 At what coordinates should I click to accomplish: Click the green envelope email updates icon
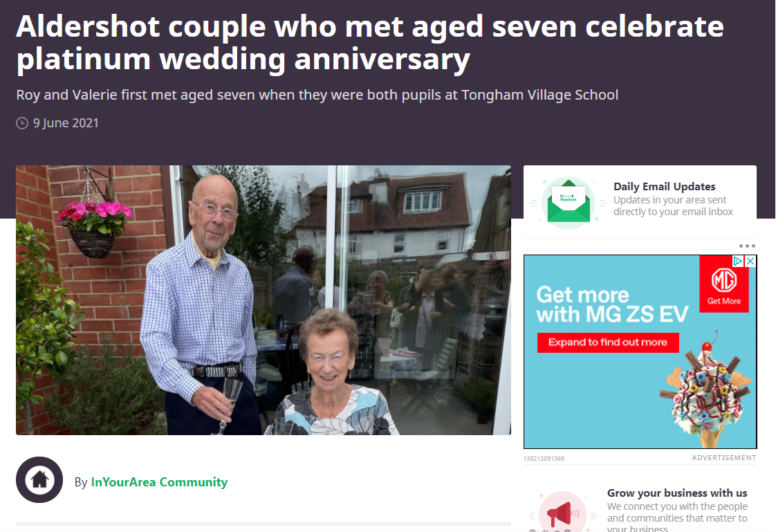(569, 203)
